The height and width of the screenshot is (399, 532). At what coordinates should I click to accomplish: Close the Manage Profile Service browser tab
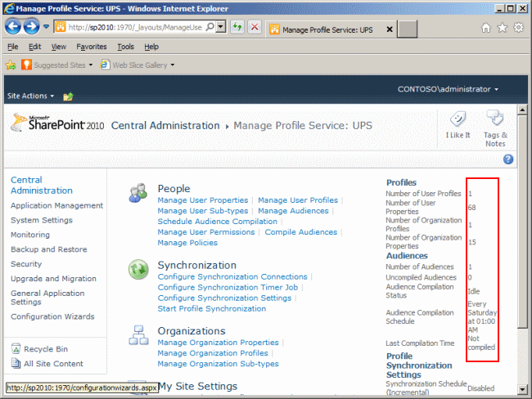point(390,29)
